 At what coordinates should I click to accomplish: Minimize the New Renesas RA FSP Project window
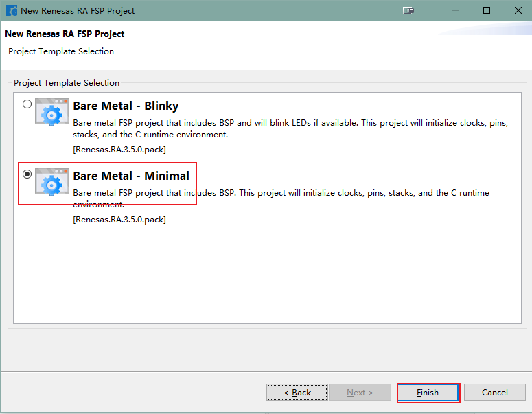click(x=456, y=10)
